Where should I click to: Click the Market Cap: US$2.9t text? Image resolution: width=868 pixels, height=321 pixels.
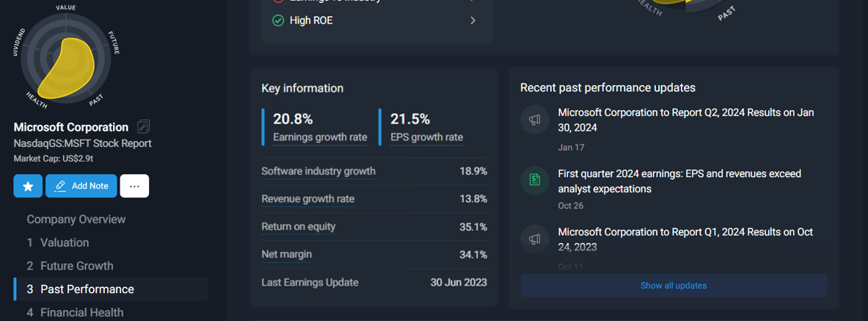pyautogui.click(x=54, y=159)
